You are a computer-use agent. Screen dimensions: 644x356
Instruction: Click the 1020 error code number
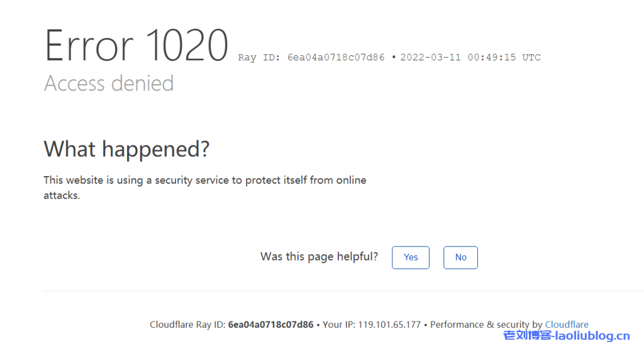click(187, 46)
